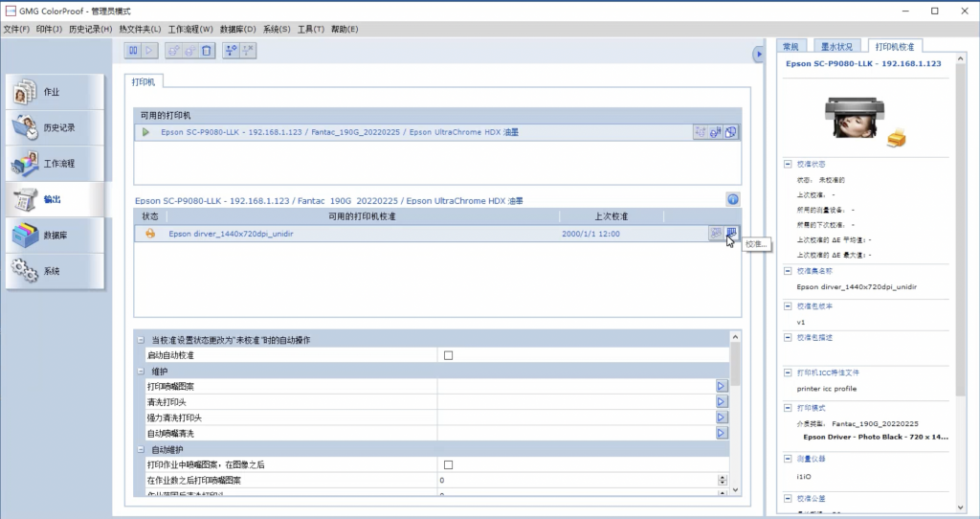Open the 印件(J) menu
The image size is (980, 519).
49,29
